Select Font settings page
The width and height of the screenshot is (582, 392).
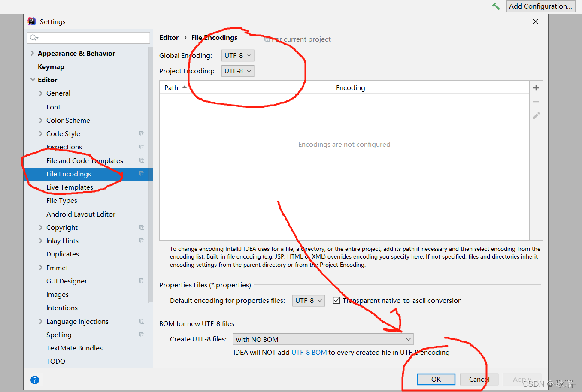coord(53,107)
